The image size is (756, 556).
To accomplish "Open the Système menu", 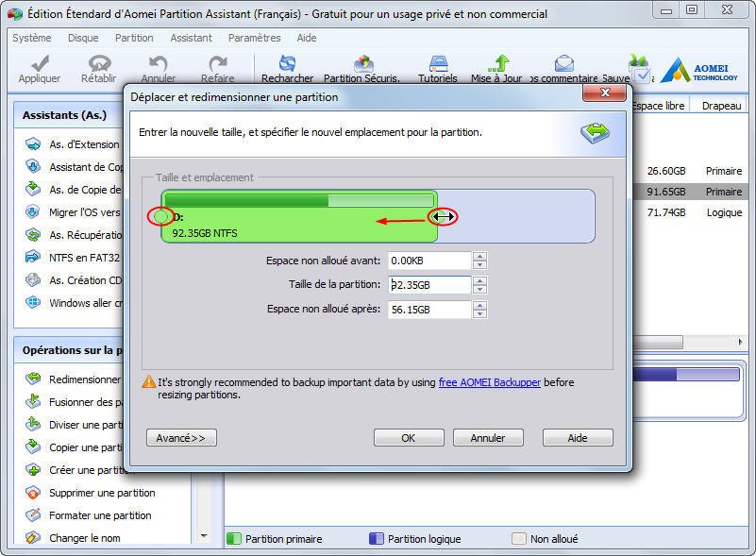I will [x=32, y=38].
